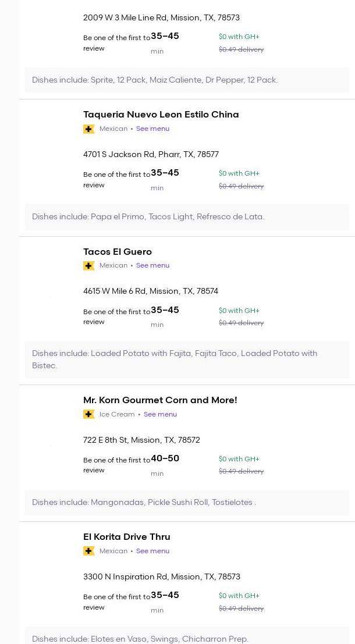
Task: Click GH+ badge next to Ice Cream label
Action: (89, 414)
